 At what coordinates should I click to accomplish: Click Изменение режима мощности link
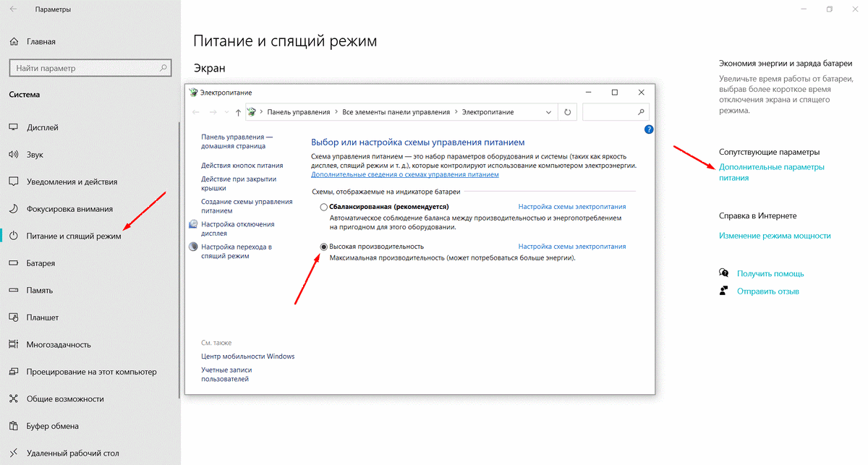click(x=775, y=236)
